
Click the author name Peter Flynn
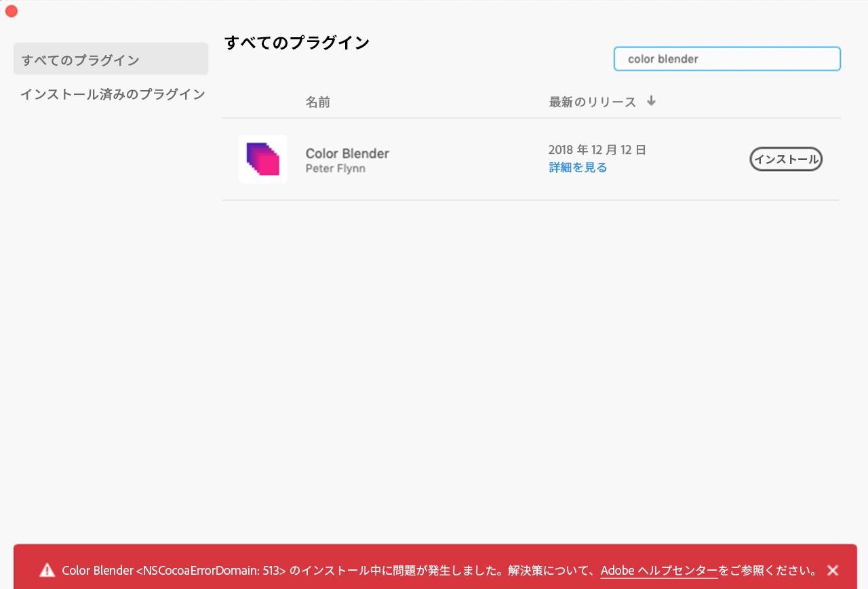(335, 168)
